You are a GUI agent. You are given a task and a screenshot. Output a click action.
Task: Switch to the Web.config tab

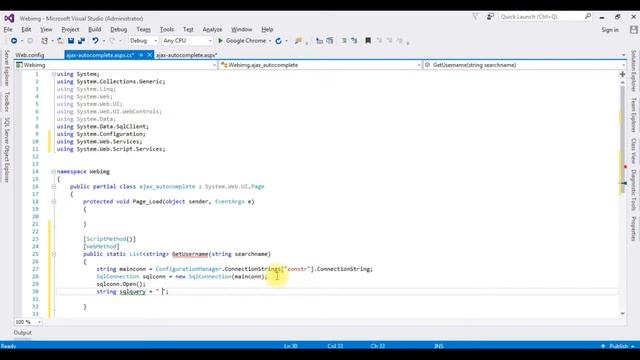(30, 55)
